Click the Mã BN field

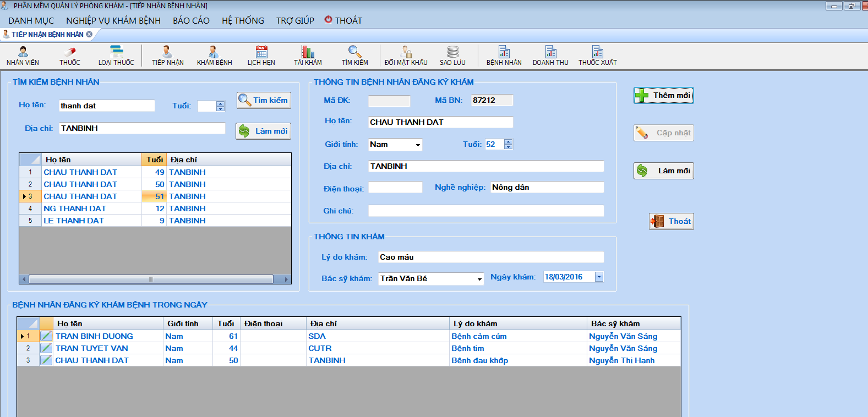[x=492, y=100]
